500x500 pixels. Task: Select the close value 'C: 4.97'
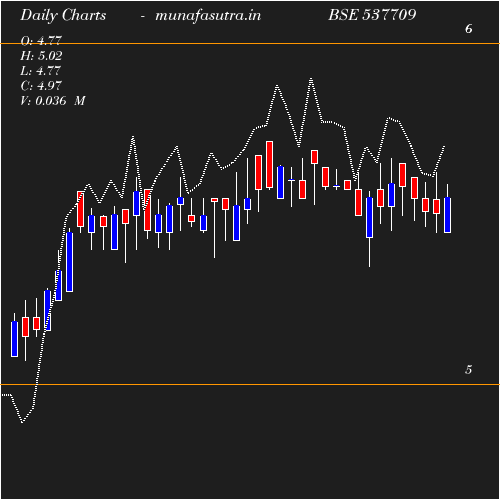(41, 86)
